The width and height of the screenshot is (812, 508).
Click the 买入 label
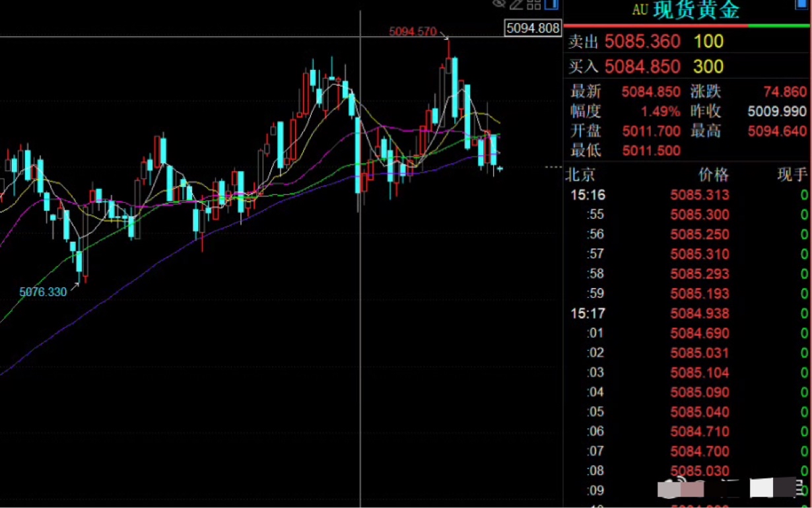click(x=583, y=66)
